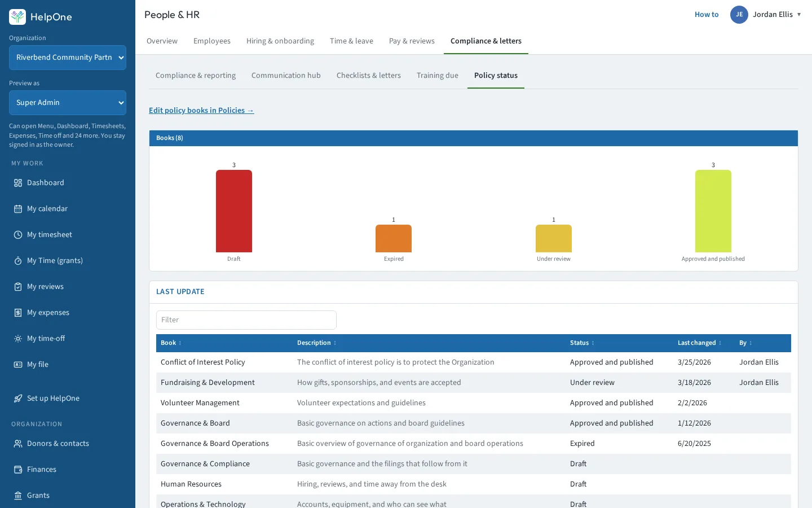812x508 pixels.
Task: Go to the Time & leave tab
Action: click(x=351, y=41)
